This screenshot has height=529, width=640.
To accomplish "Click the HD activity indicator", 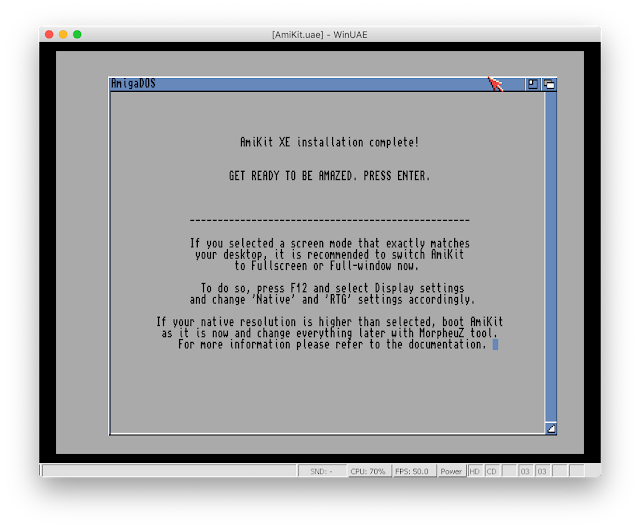I will tap(474, 471).
